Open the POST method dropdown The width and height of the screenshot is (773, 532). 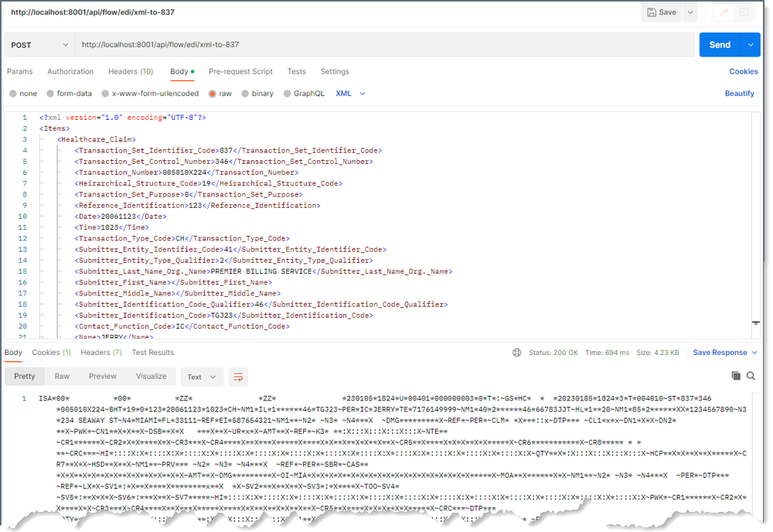pos(39,45)
